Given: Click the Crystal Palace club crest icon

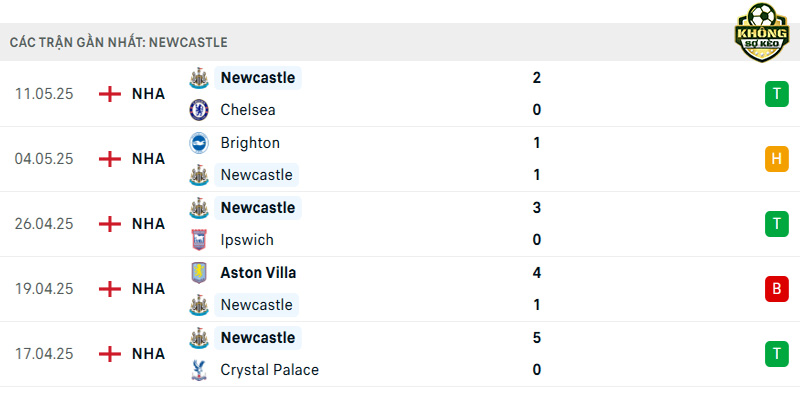Looking at the screenshot, I should pos(199,370).
